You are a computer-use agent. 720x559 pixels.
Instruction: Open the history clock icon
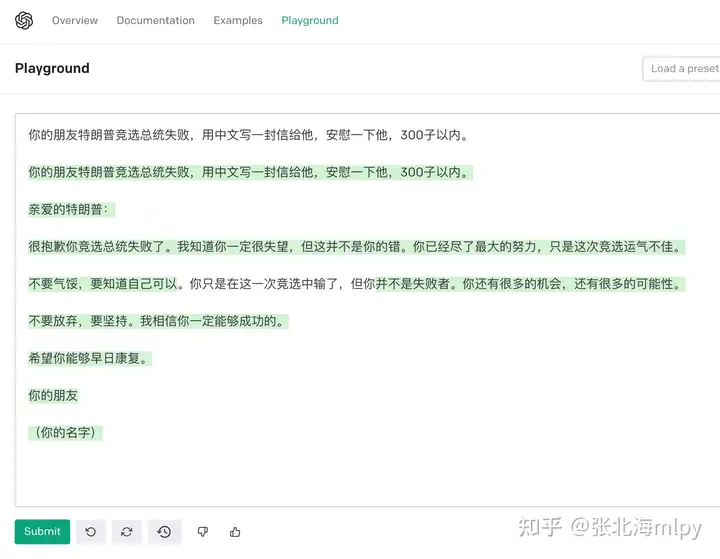[164, 532]
